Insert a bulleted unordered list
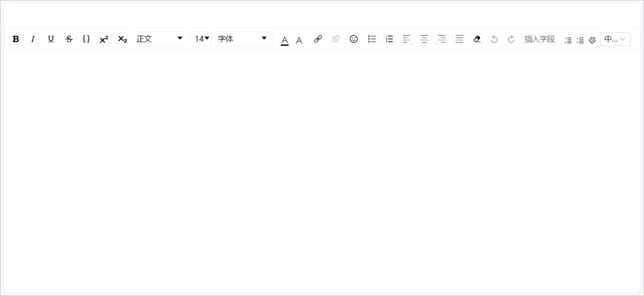The image size is (644, 296). click(x=372, y=39)
